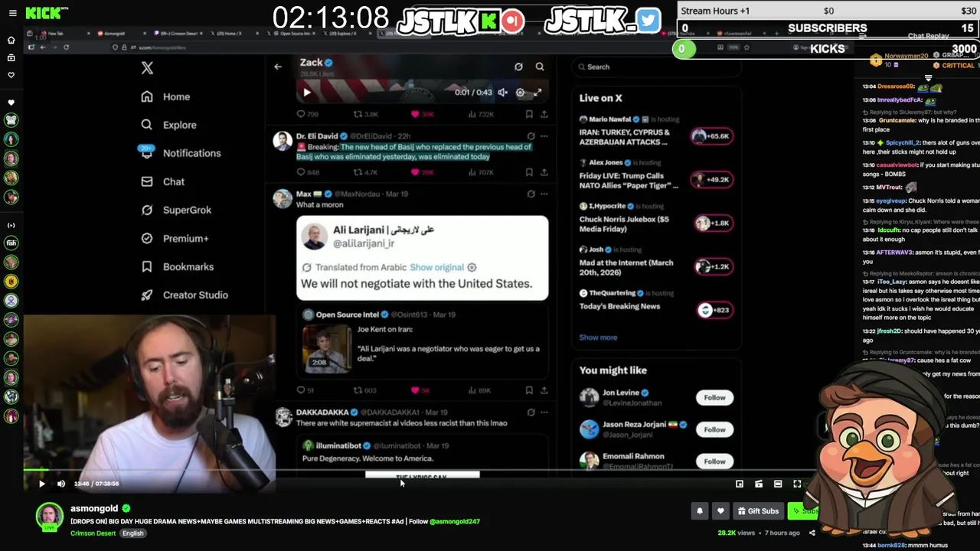Open Joe Kent video thumbnail

327,347
